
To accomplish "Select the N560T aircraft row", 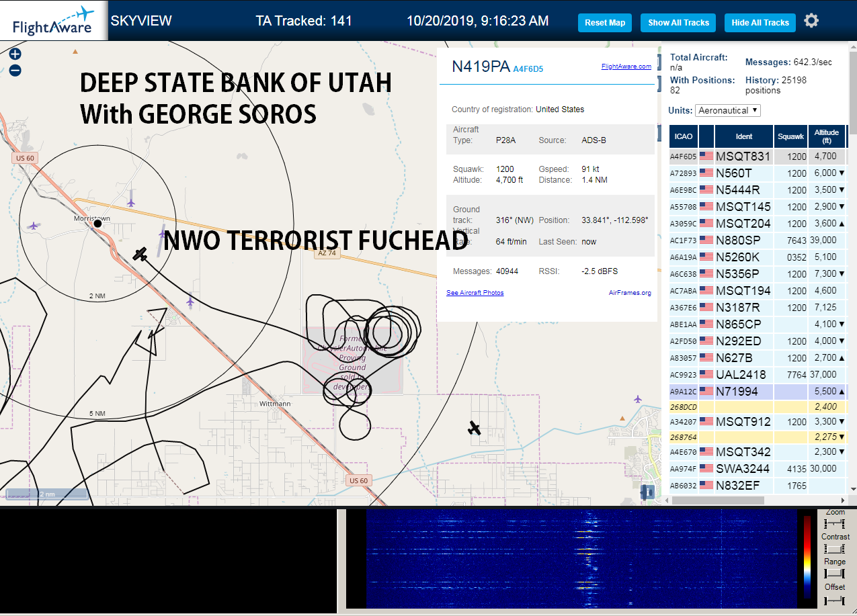I will pos(758,173).
